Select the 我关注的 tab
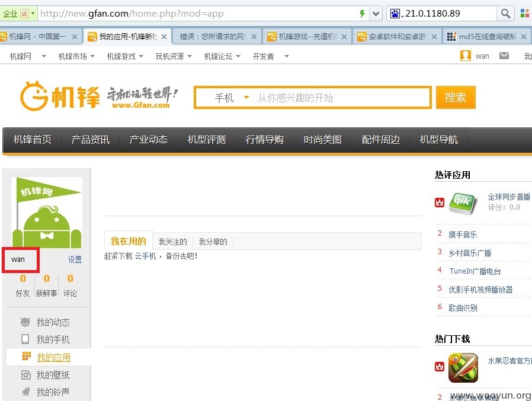 [x=173, y=242]
